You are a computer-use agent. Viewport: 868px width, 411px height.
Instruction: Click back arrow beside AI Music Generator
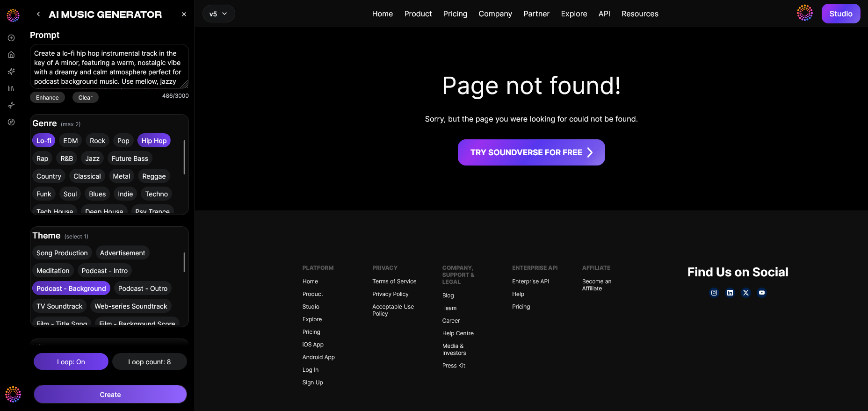(38, 14)
